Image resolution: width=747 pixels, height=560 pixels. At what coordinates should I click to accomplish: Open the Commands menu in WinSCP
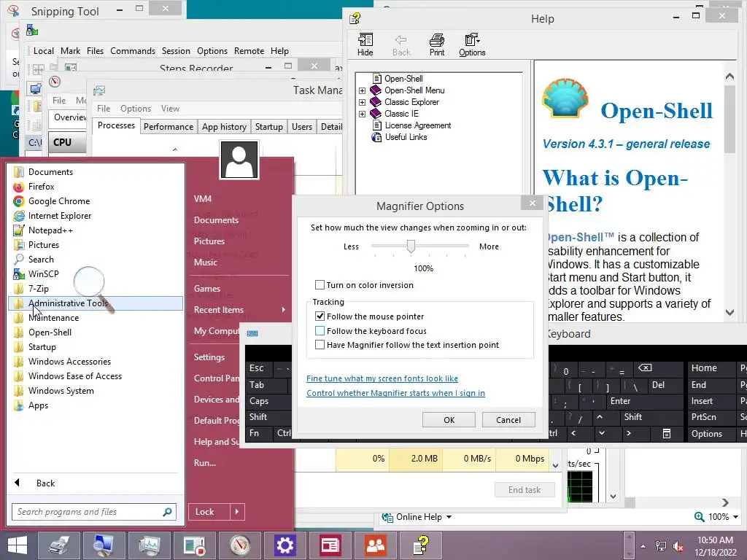pyautogui.click(x=133, y=51)
